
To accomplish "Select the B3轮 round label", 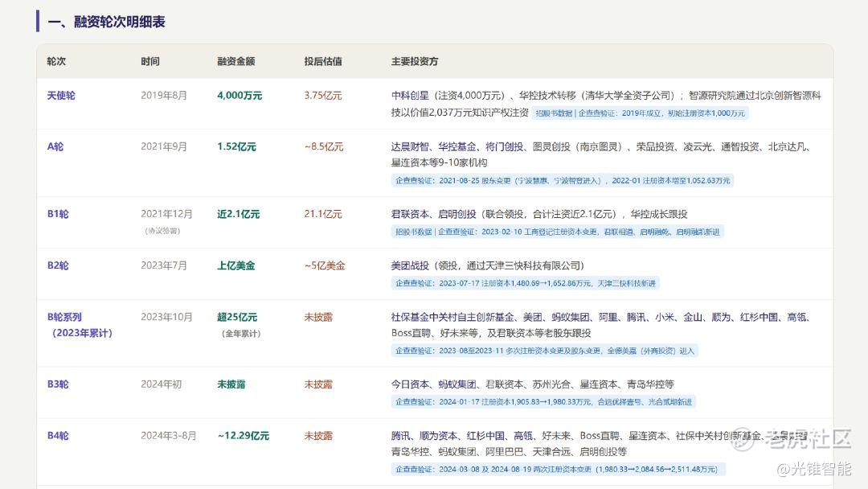I will tap(58, 384).
